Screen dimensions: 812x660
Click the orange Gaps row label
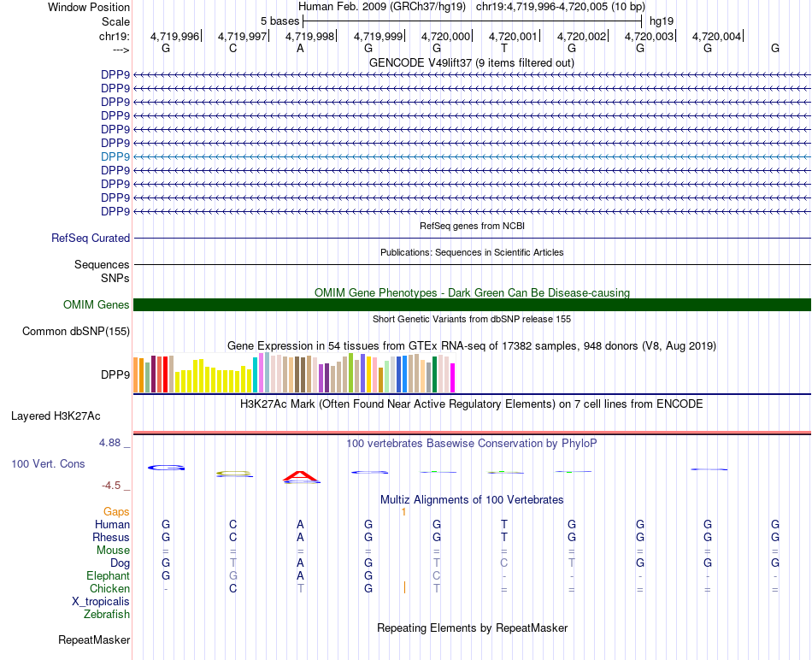click(x=116, y=512)
